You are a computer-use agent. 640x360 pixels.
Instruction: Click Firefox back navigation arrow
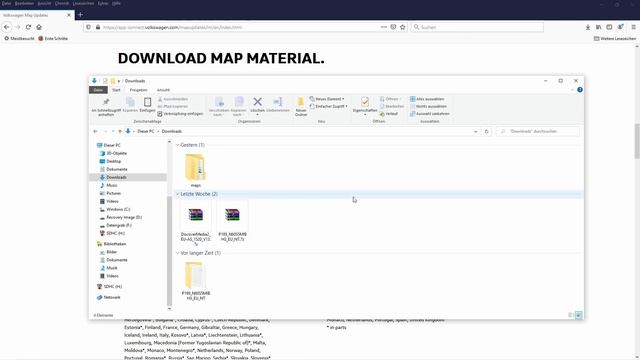[7, 27]
